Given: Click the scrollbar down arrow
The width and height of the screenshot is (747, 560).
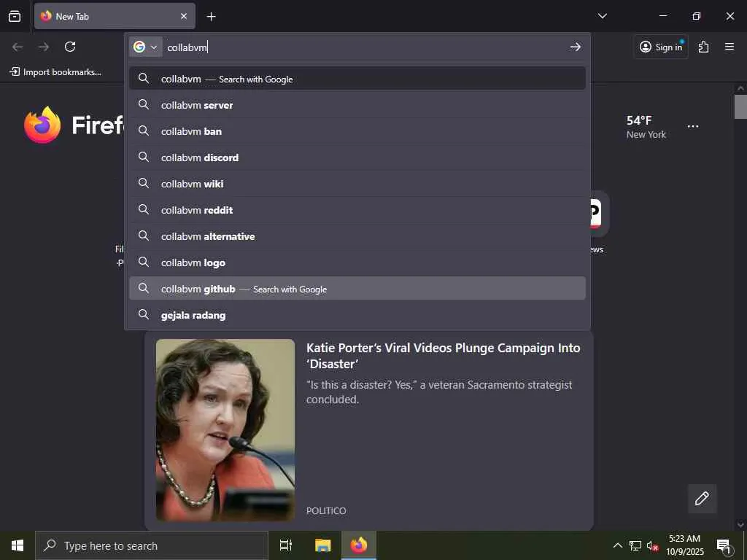Looking at the screenshot, I should click(740, 525).
